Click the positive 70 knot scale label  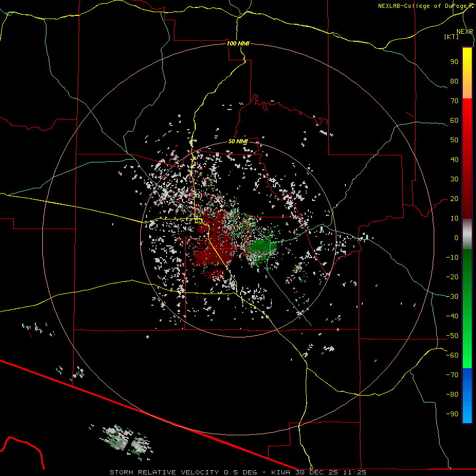(454, 101)
